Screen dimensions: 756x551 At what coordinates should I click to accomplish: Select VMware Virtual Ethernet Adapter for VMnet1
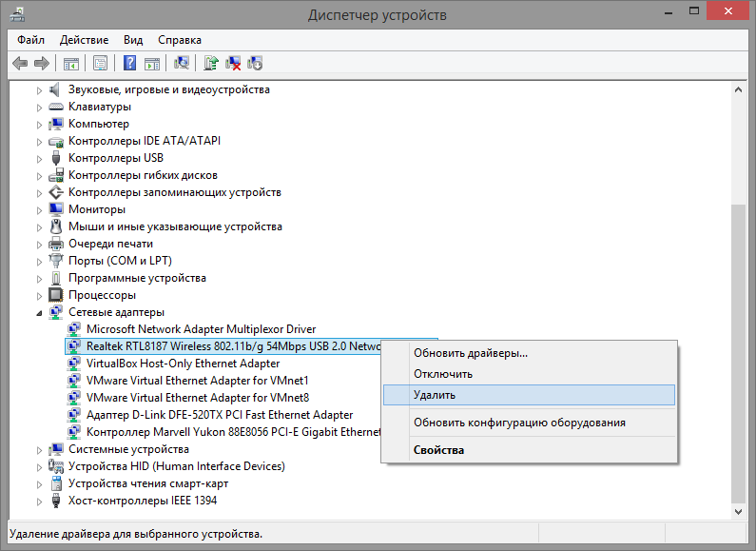[x=197, y=381]
